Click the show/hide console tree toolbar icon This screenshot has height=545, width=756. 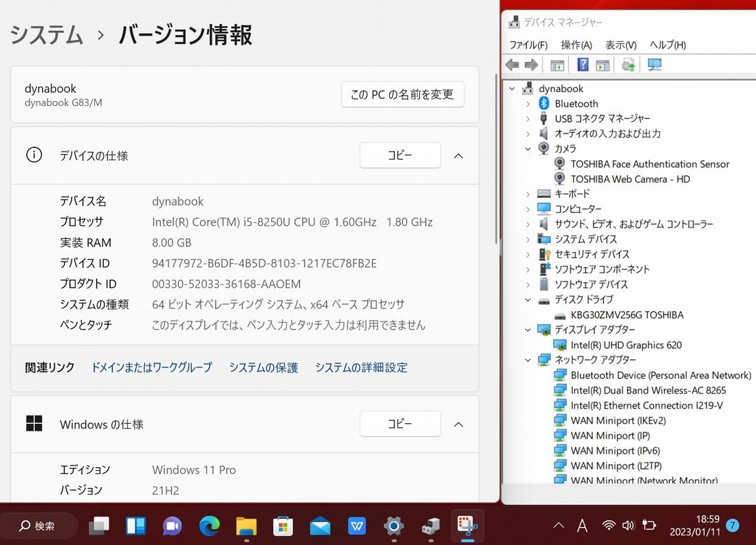point(557,65)
